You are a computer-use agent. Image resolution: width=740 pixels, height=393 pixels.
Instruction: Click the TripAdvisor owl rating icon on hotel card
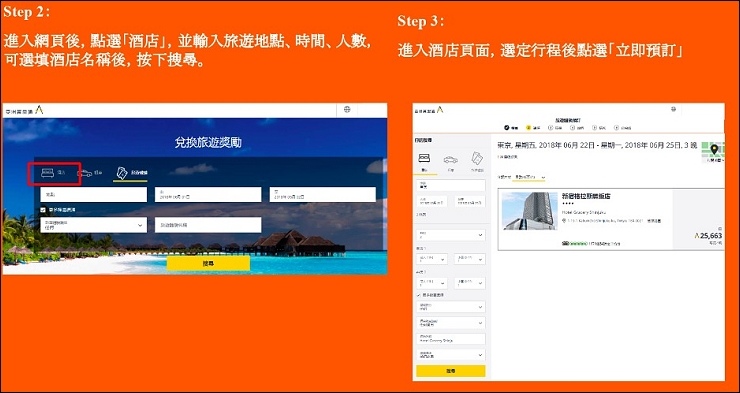[x=565, y=243]
